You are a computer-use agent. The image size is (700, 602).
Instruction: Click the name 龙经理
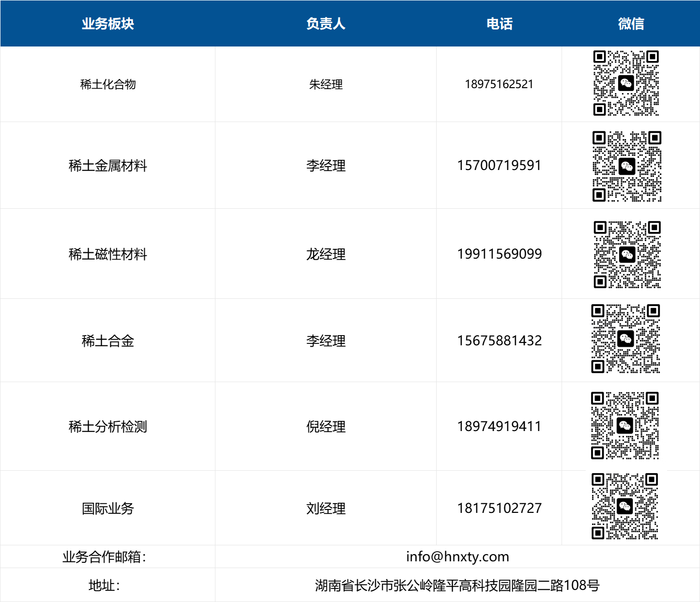coord(326,254)
